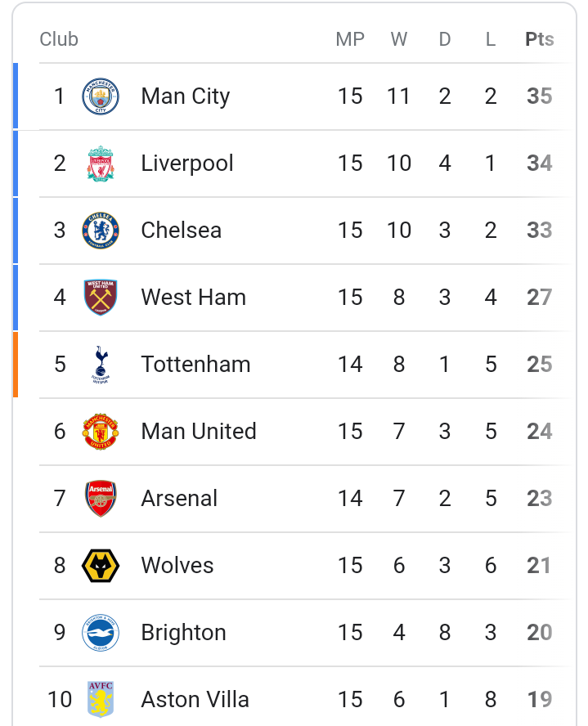Screen dimensions: 588x726
Task: Click the MP column header
Action: click(x=350, y=39)
